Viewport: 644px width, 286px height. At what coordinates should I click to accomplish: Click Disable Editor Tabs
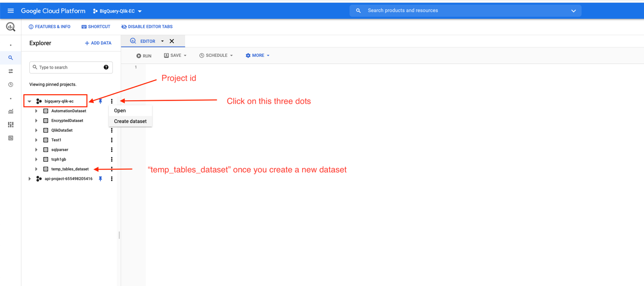(147, 27)
